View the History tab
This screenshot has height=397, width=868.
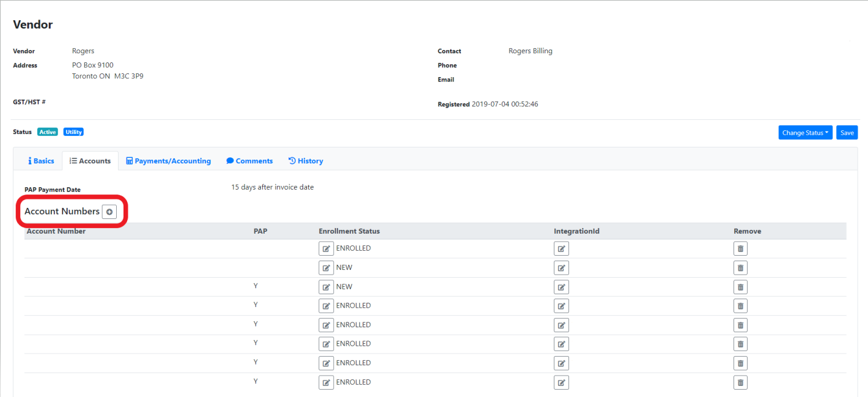click(x=306, y=161)
